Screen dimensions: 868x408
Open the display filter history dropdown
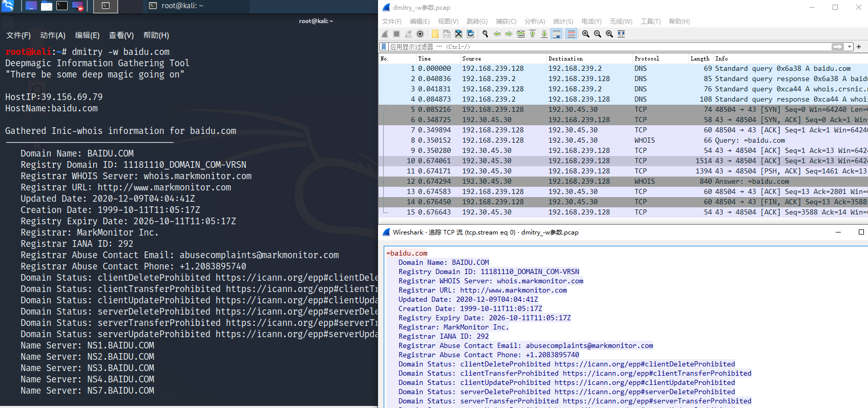tap(850, 47)
